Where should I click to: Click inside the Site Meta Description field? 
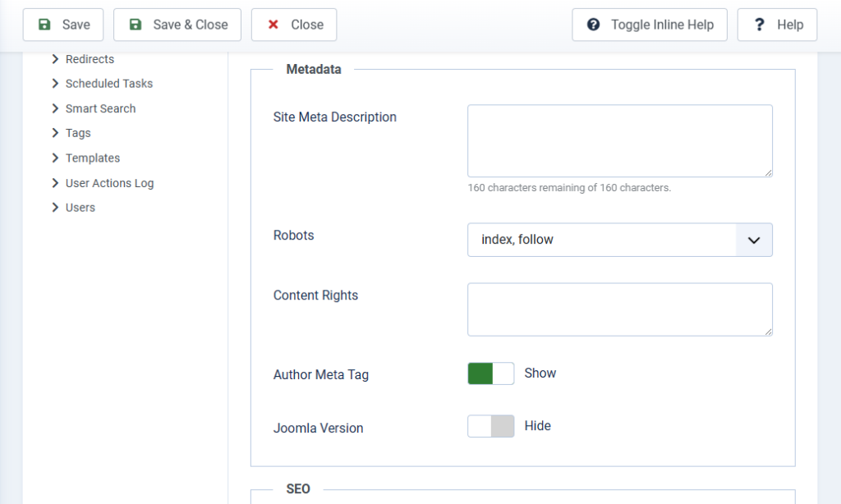tap(619, 140)
